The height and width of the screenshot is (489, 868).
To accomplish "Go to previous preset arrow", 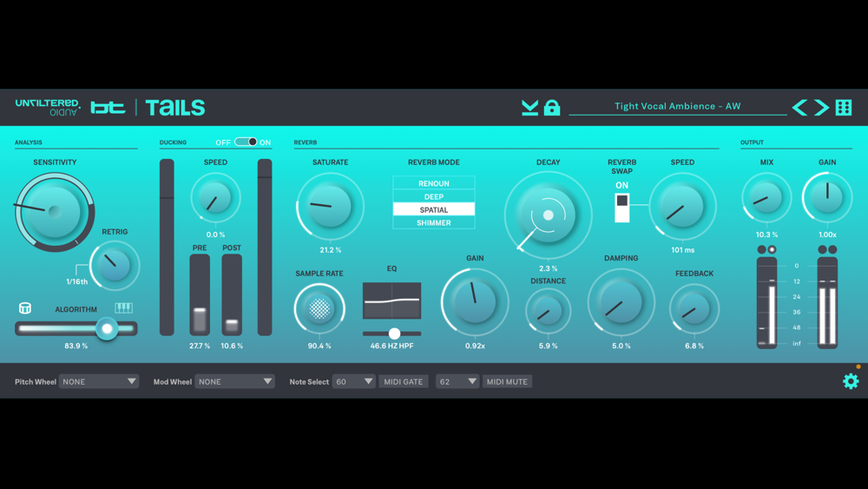I will 799,108.
